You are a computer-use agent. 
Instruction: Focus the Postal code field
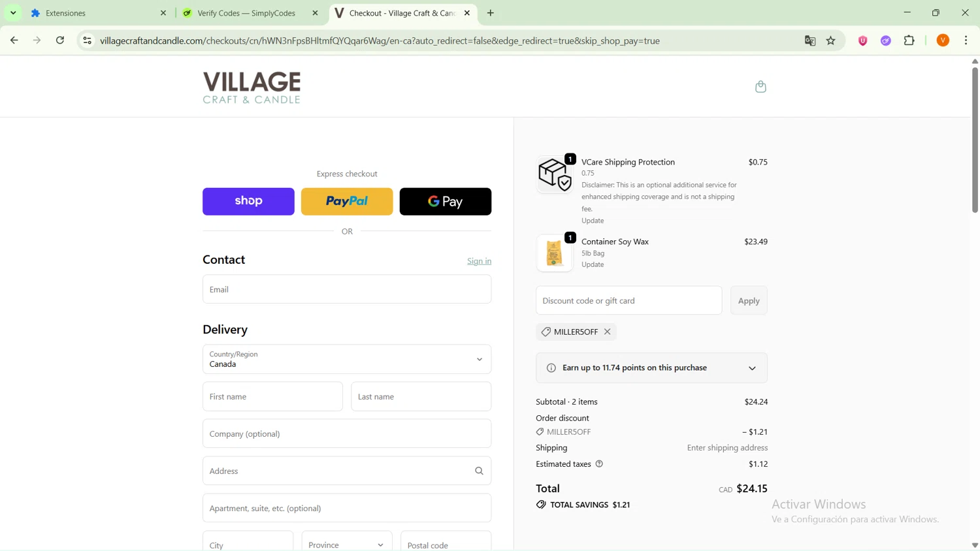coord(446,541)
